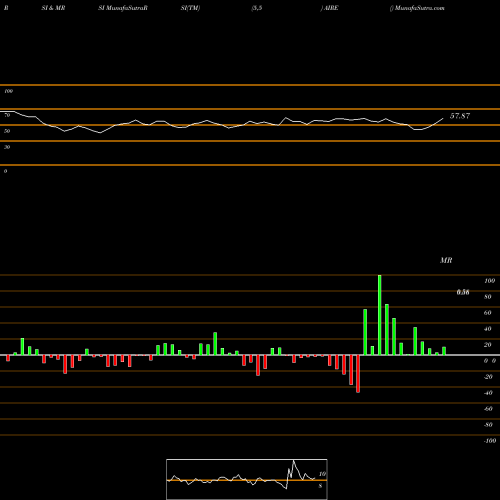The height and width of the screenshot is (500, 500).
Task: Click the MR axis label 100
Action: click(x=489, y=281)
